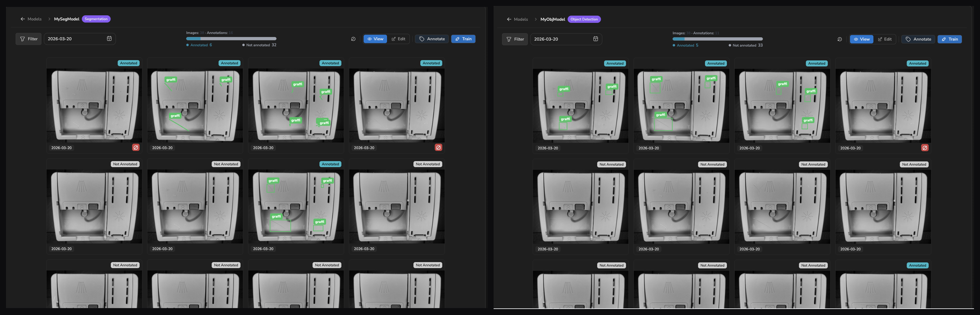
Task: Click the purple Segmentation badge
Action: pyautogui.click(x=96, y=19)
